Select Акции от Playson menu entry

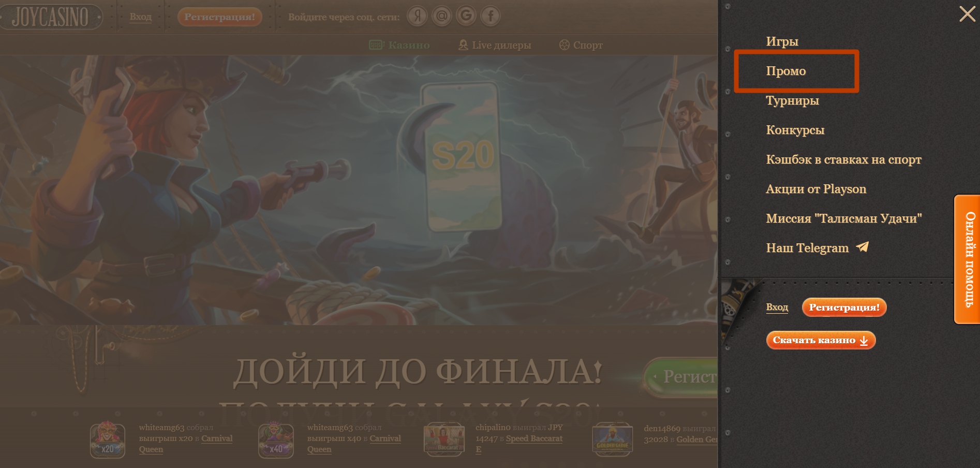pos(816,189)
